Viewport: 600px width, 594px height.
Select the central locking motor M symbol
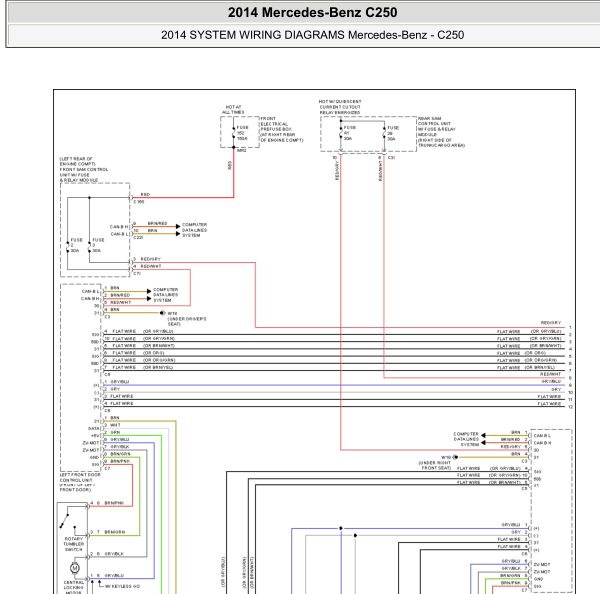click(75, 568)
